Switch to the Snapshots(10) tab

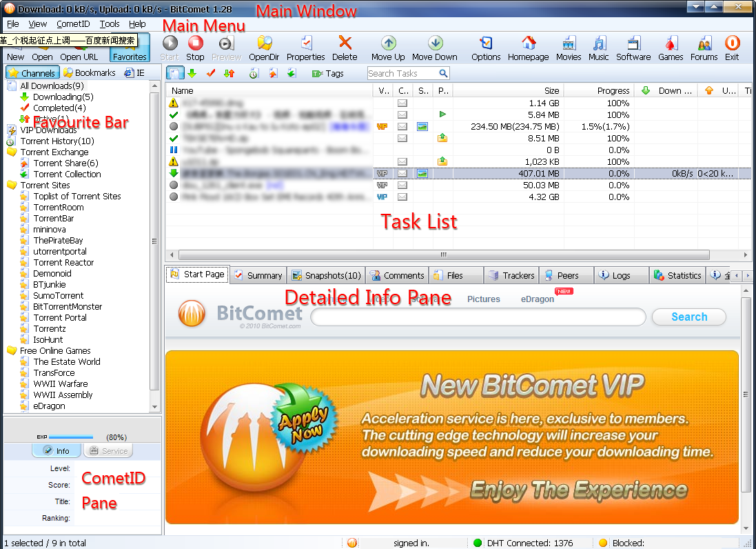[x=327, y=275]
